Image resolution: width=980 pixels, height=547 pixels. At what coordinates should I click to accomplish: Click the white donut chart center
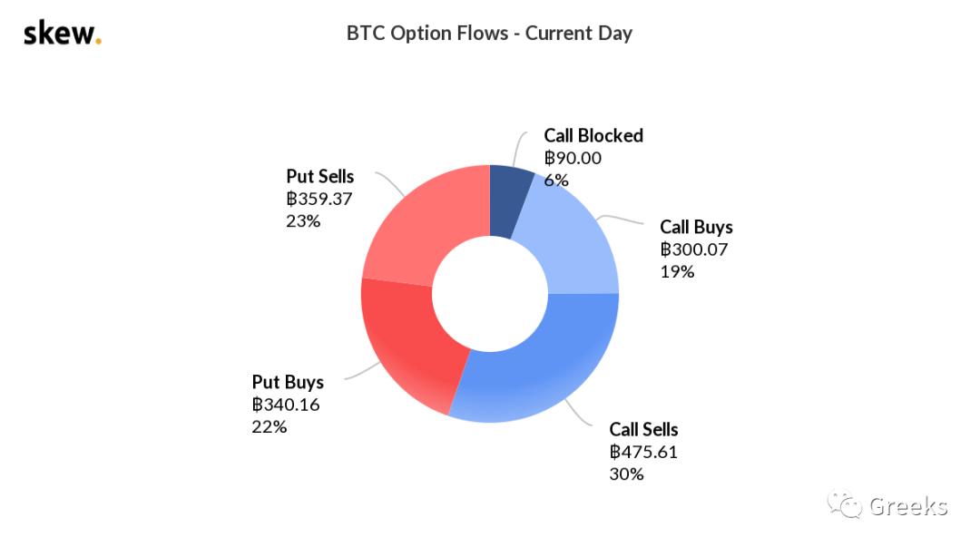pos(490,294)
